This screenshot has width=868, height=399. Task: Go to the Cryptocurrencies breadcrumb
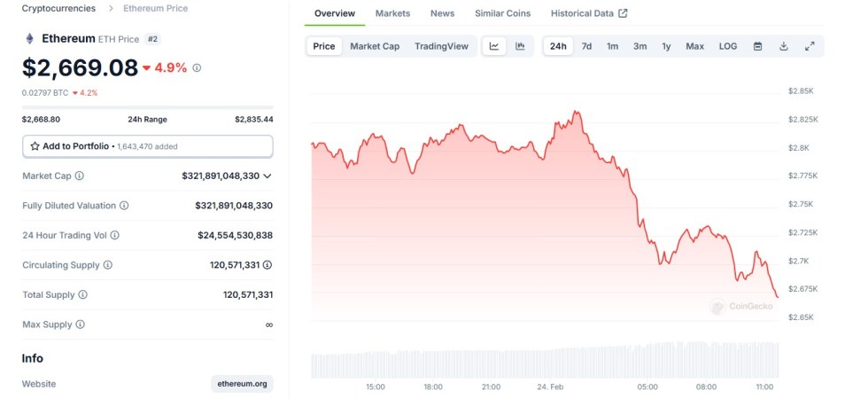tap(58, 8)
